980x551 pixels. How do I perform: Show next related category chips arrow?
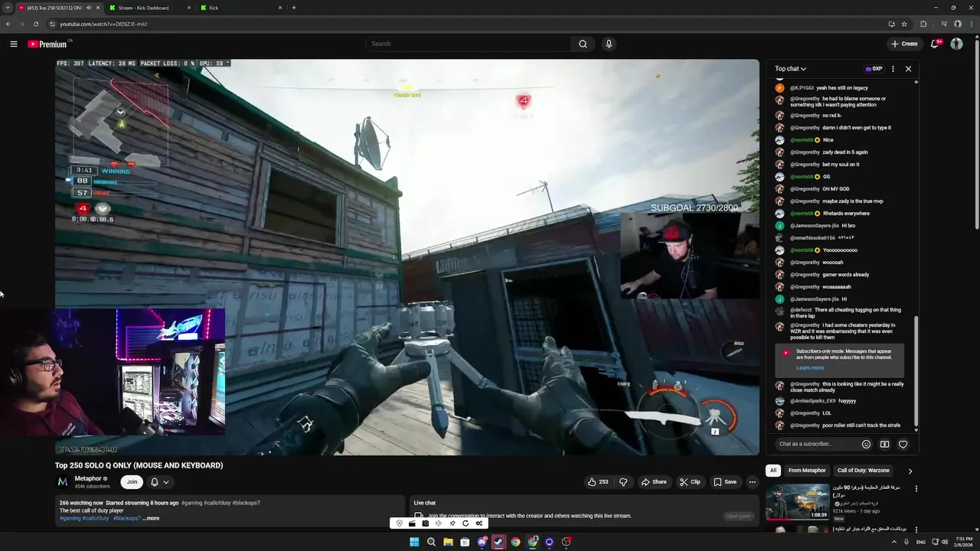point(910,471)
